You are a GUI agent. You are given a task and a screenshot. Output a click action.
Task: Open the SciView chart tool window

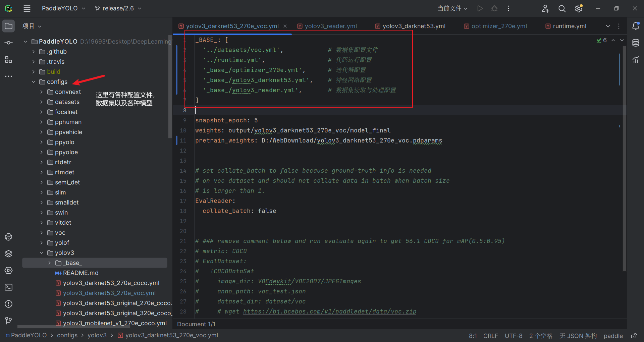coord(636,60)
